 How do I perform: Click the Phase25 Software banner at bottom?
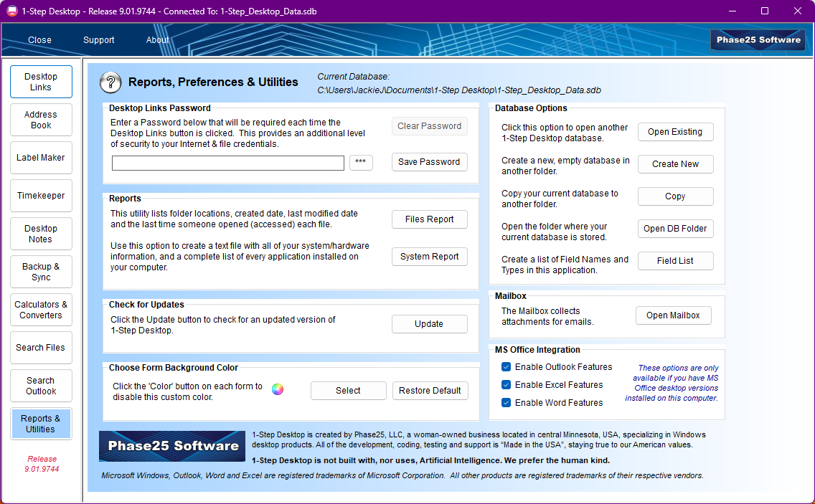172,446
